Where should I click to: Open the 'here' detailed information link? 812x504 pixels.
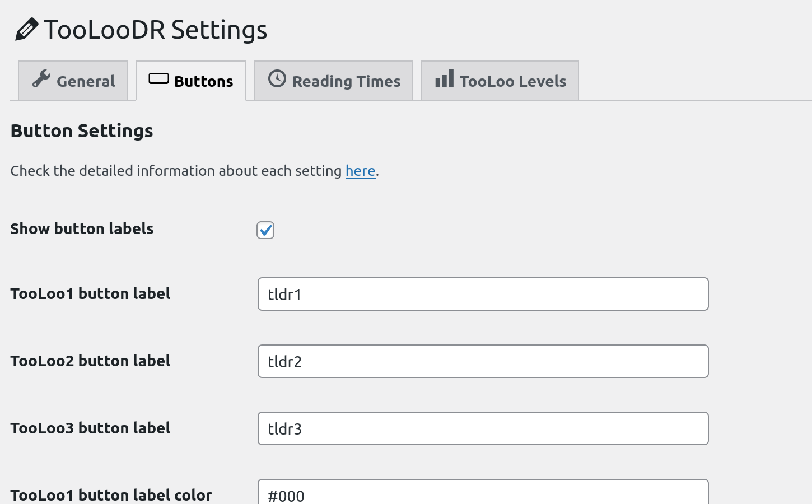point(360,171)
